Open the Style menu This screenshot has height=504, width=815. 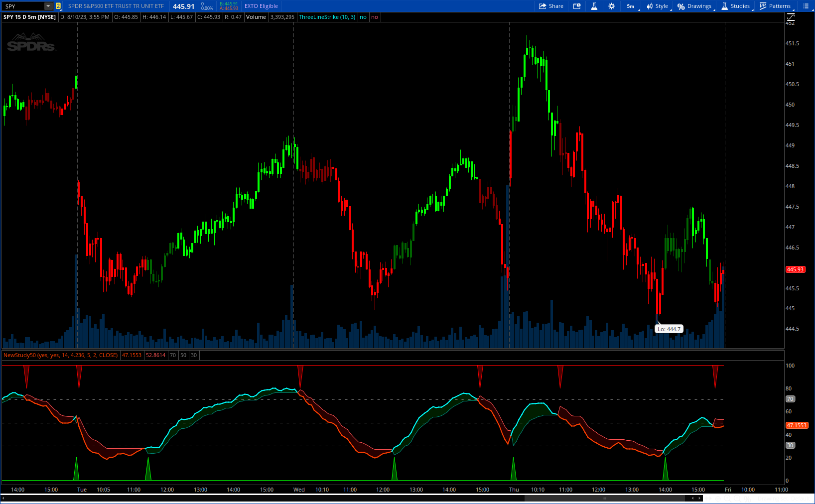point(658,6)
